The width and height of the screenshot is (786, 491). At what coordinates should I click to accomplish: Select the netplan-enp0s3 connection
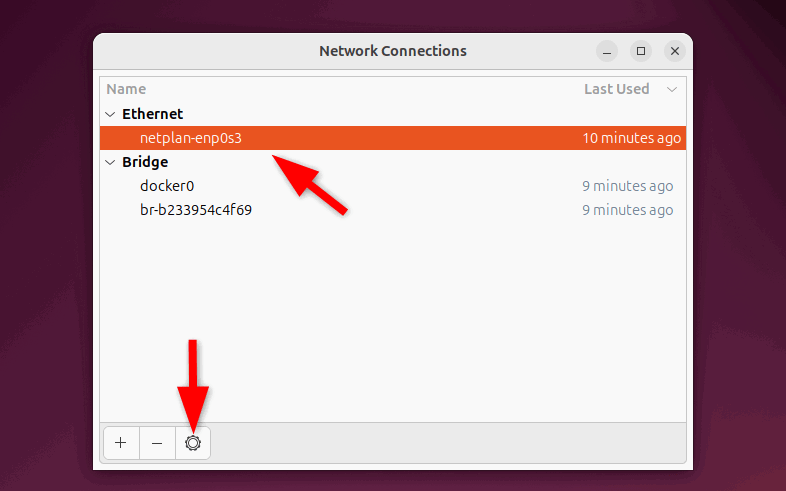(191, 138)
